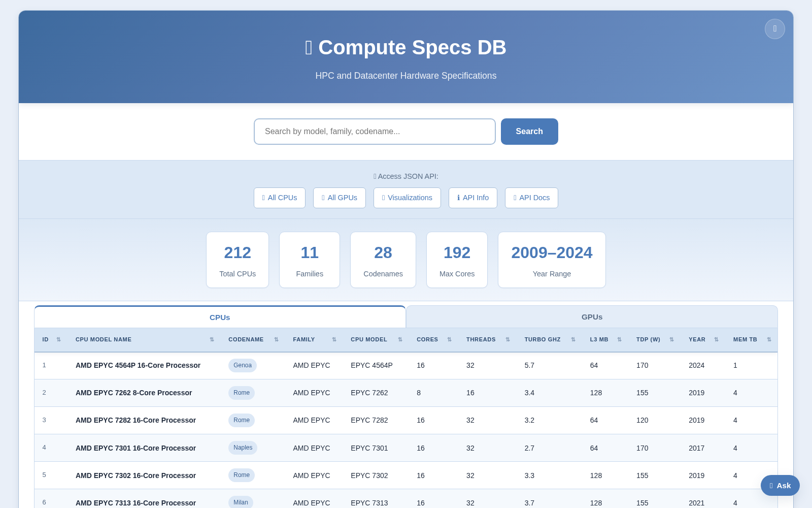The width and height of the screenshot is (812, 508).
Task: Sort by CPU Model column arrows
Action: coord(400,340)
